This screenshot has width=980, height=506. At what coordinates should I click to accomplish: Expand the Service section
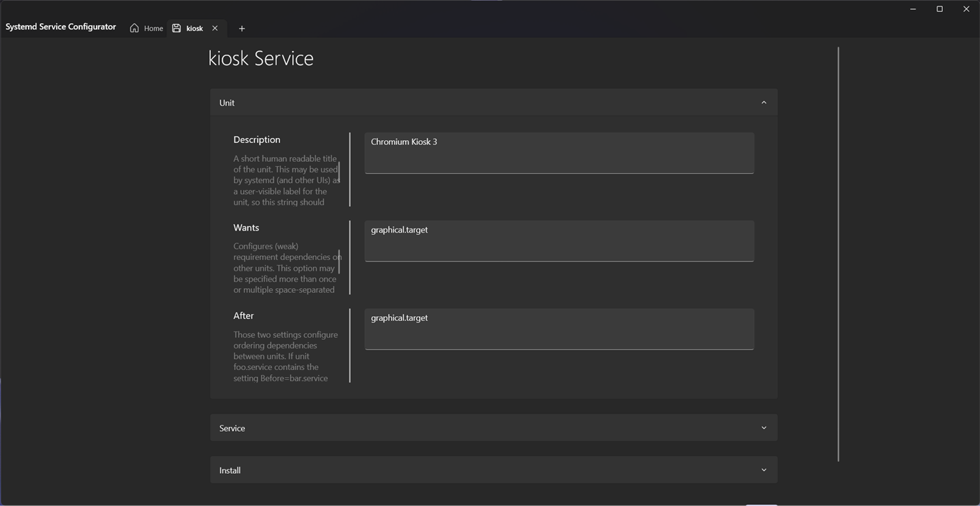pos(493,428)
